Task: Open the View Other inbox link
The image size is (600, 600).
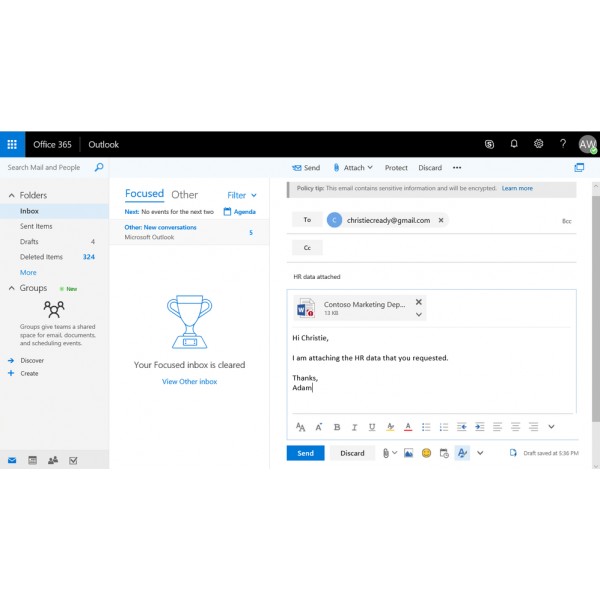Action: coord(189,381)
